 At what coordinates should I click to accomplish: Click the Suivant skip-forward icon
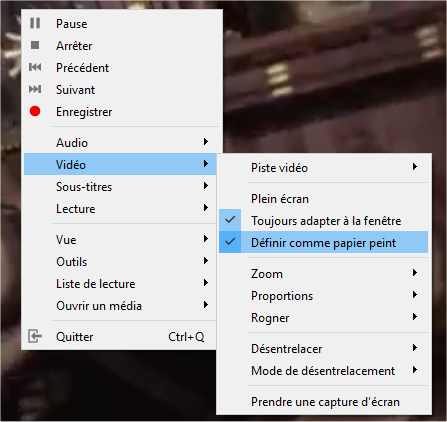(x=35, y=89)
